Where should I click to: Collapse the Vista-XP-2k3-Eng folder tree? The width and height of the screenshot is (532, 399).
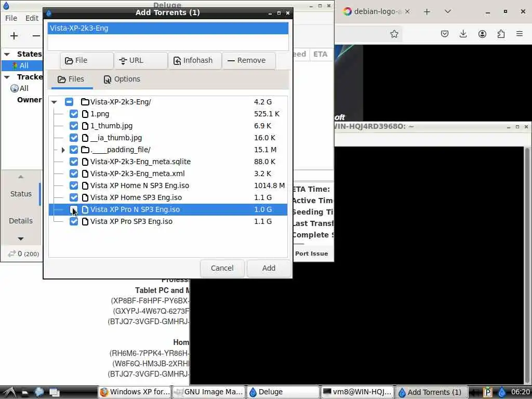pyautogui.click(x=54, y=102)
